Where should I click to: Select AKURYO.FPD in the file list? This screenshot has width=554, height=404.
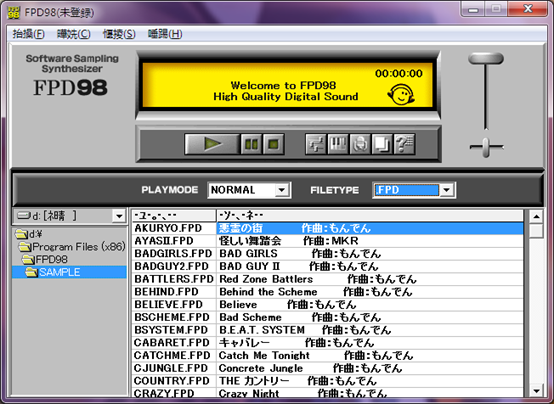pyautogui.click(x=328, y=228)
